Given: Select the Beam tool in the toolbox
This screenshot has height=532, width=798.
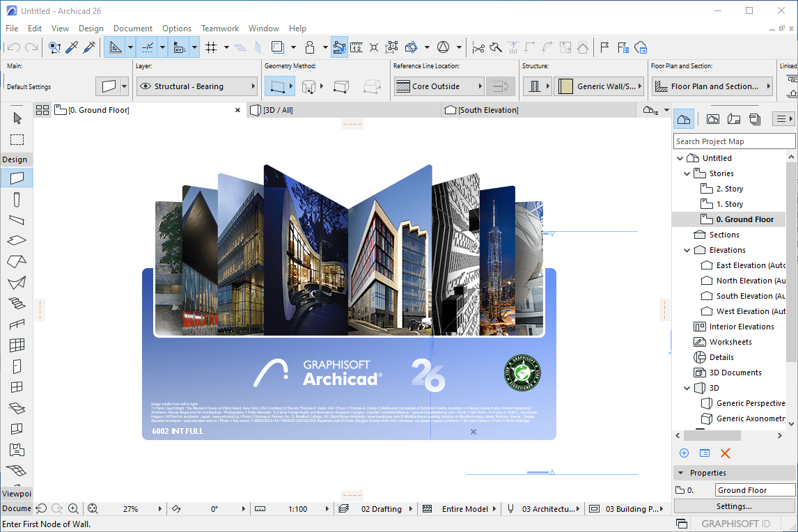Looking at the screenshot, I should (x=17, y=220).
